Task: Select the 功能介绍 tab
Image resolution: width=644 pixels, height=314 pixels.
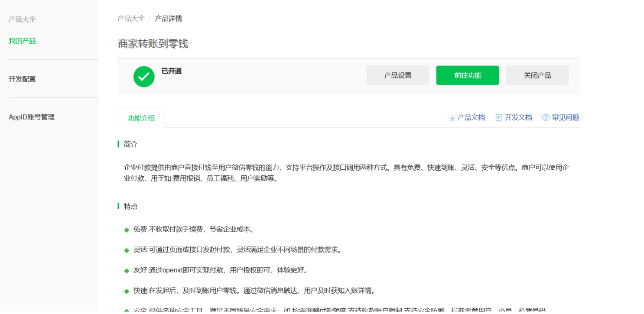Action: 141,118
